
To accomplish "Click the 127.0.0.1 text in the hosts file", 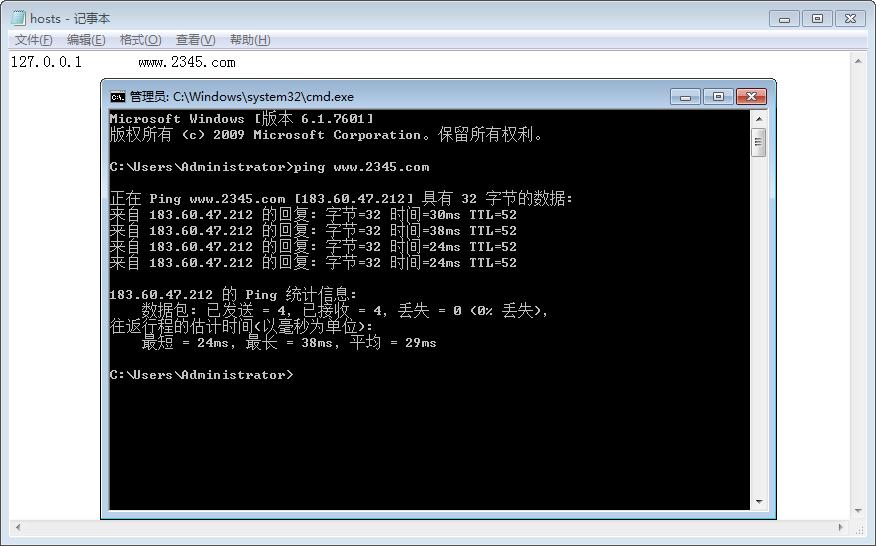I will (46, 62).
